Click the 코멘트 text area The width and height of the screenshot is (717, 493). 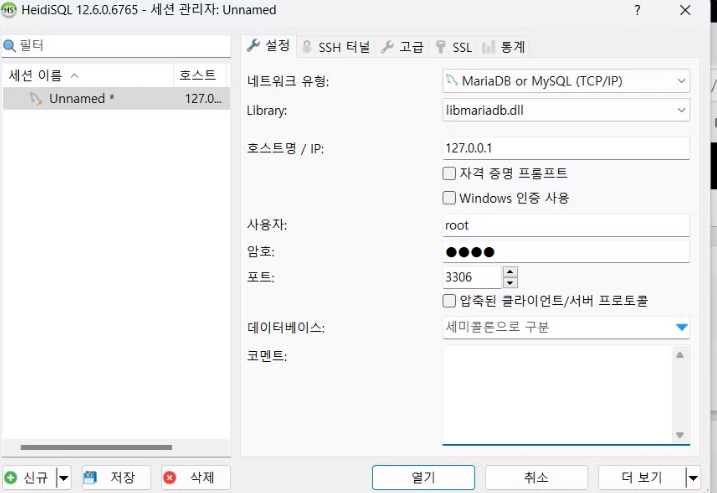[x=558, y=395]
